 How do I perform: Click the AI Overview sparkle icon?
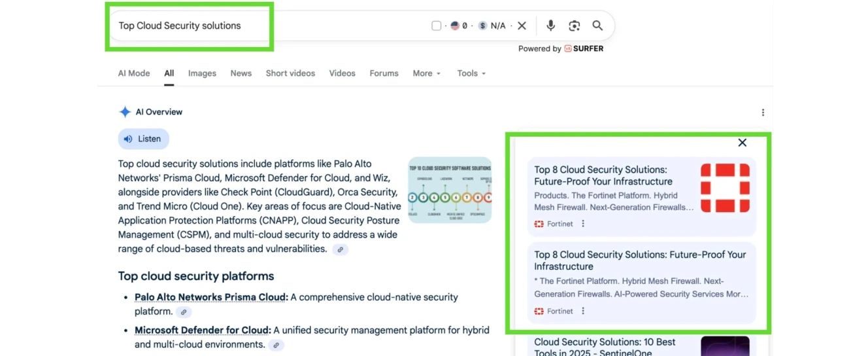pos(125,112)
